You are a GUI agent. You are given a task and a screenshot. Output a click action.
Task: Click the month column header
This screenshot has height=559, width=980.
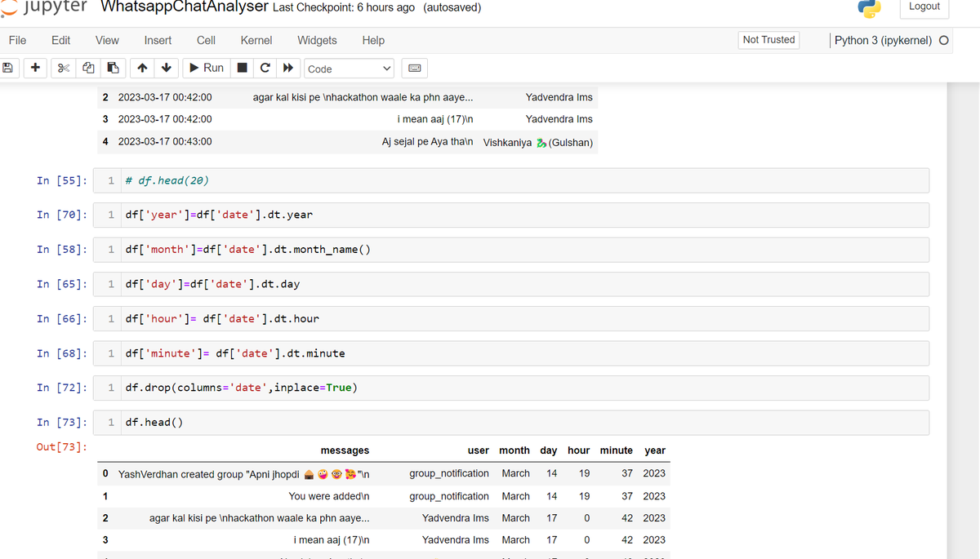coord(514,450)
